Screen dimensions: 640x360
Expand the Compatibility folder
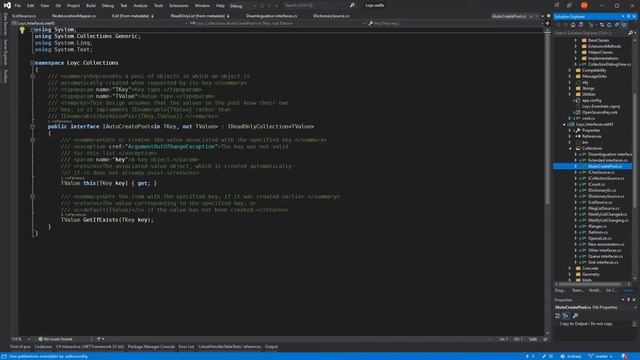tap(570, 70)
